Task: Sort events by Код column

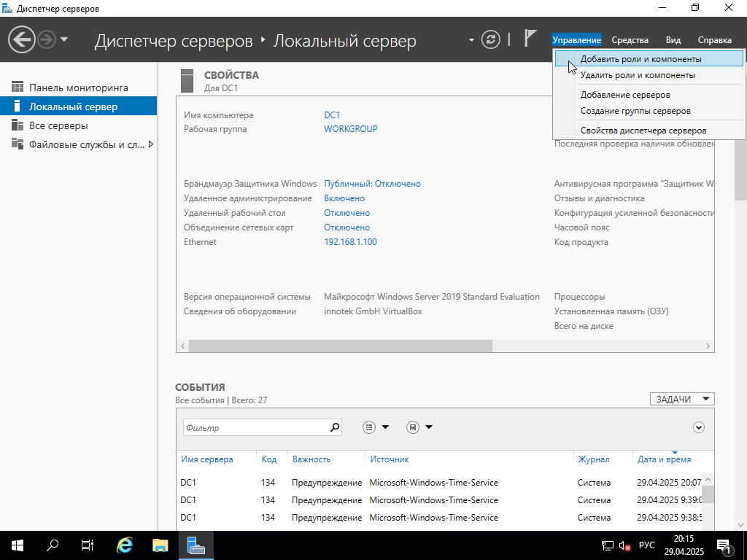Action: 268,459
